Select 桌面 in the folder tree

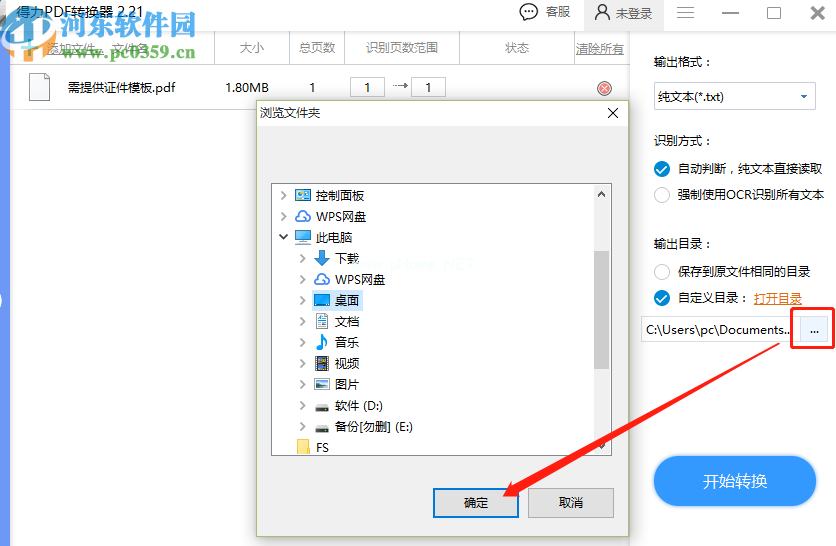coord(347,300)
